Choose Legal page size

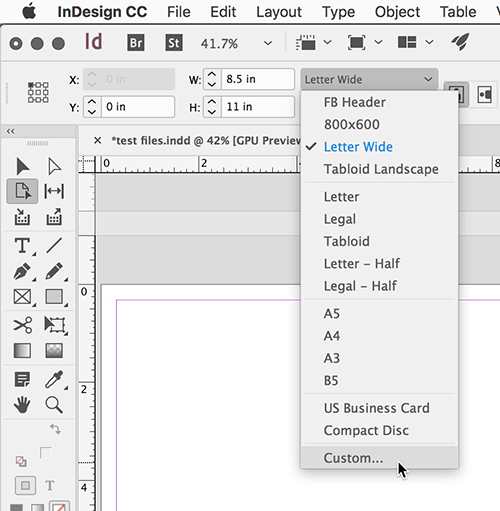(380, 219)
